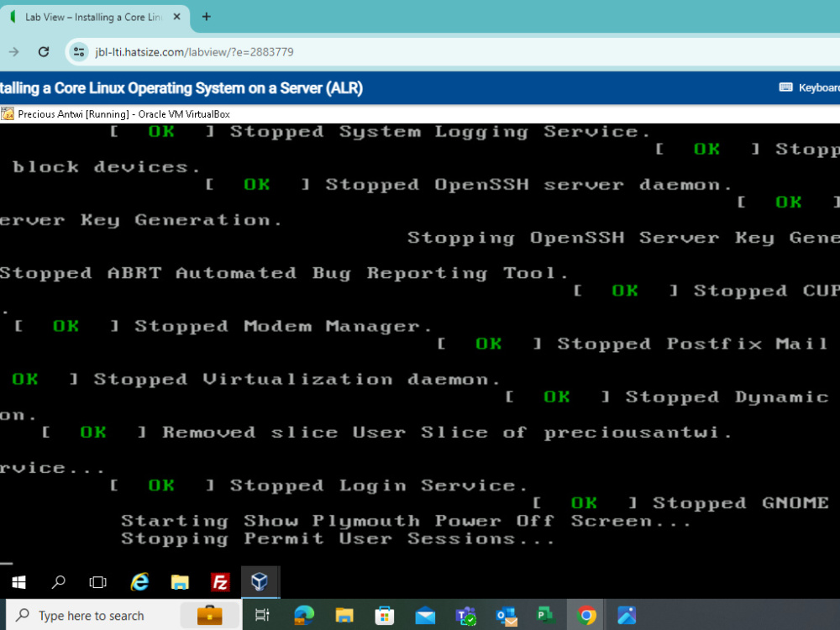Launch FileZilla from inner taskbar
The image size is (840, 630).
220,582
